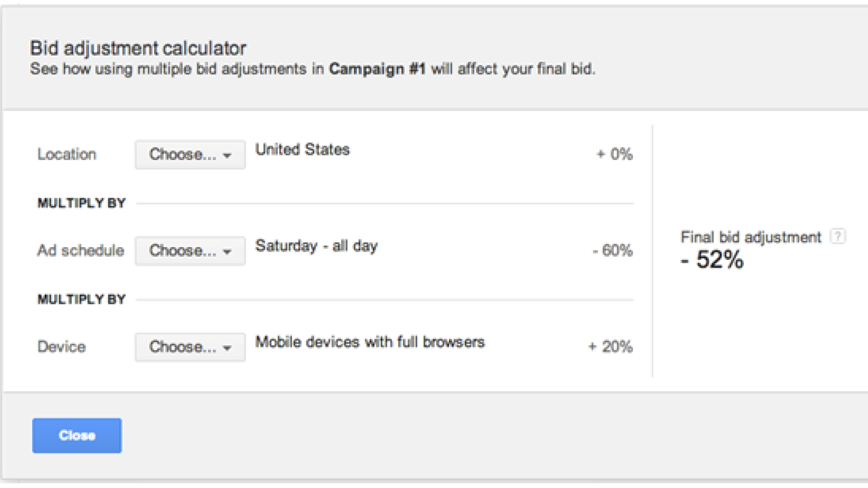868x488 pixels.
Task: Click the help icon beside Final bid adjustment
Action: 838,236
